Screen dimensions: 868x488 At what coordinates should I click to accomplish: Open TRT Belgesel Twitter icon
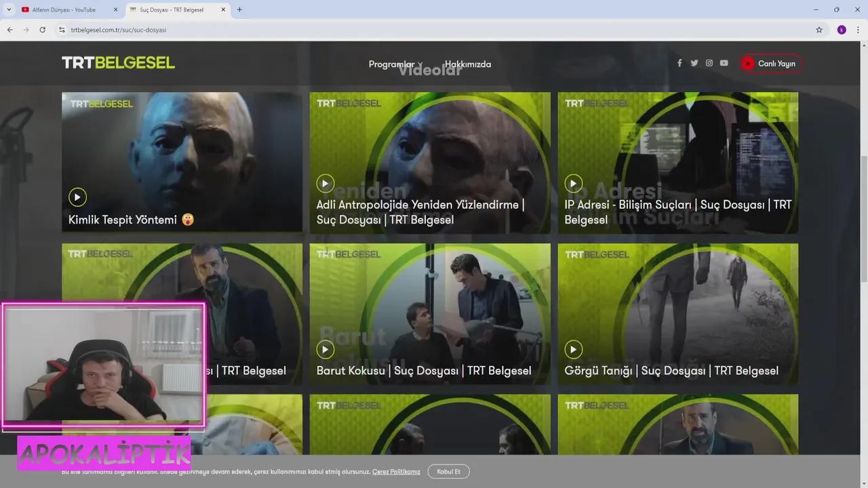694,63
